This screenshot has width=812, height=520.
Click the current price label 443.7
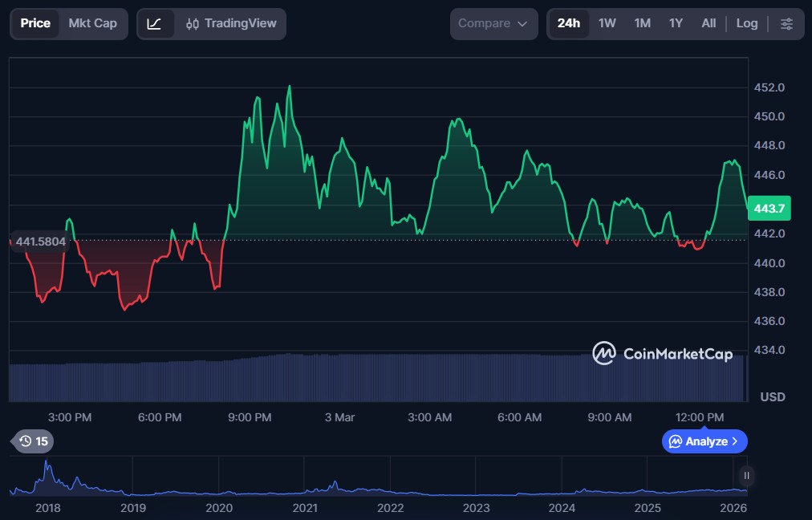tap(769, 209)
